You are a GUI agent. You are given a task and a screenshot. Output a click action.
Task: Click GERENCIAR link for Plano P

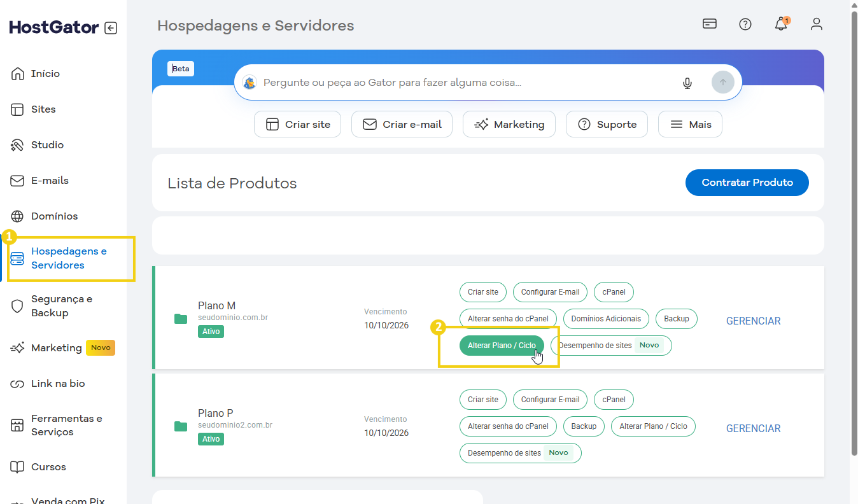pos(754,429)
